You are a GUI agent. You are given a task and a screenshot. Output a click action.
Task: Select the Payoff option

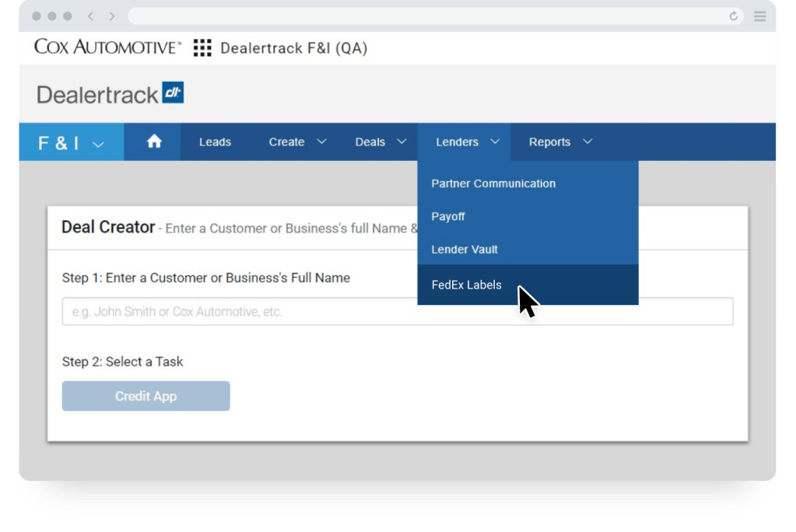pos(447,217)
